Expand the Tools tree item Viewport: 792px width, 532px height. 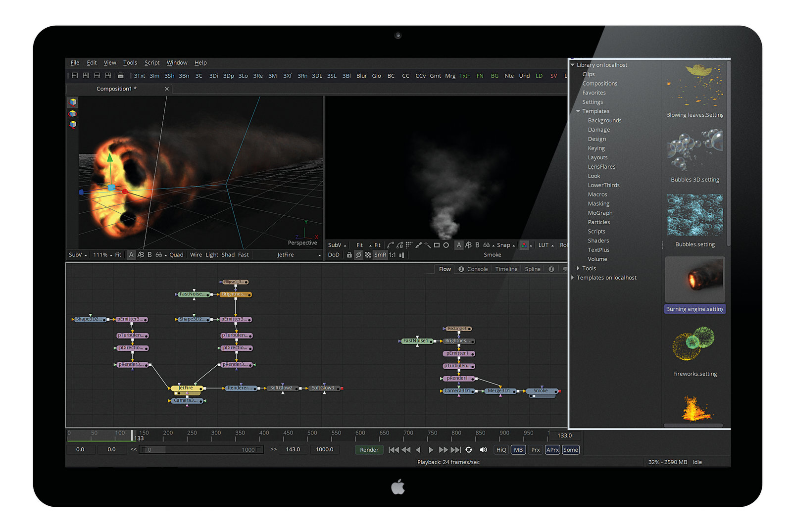[578, 268]
